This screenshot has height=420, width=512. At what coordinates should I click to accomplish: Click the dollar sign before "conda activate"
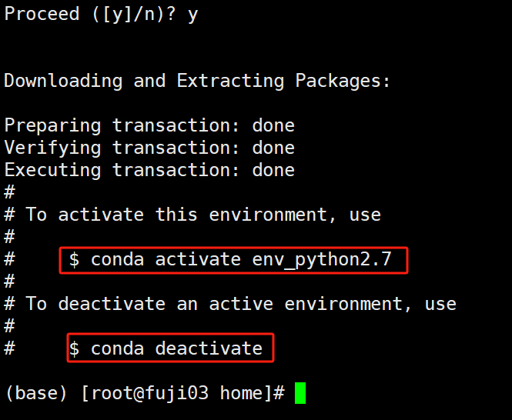74,260
